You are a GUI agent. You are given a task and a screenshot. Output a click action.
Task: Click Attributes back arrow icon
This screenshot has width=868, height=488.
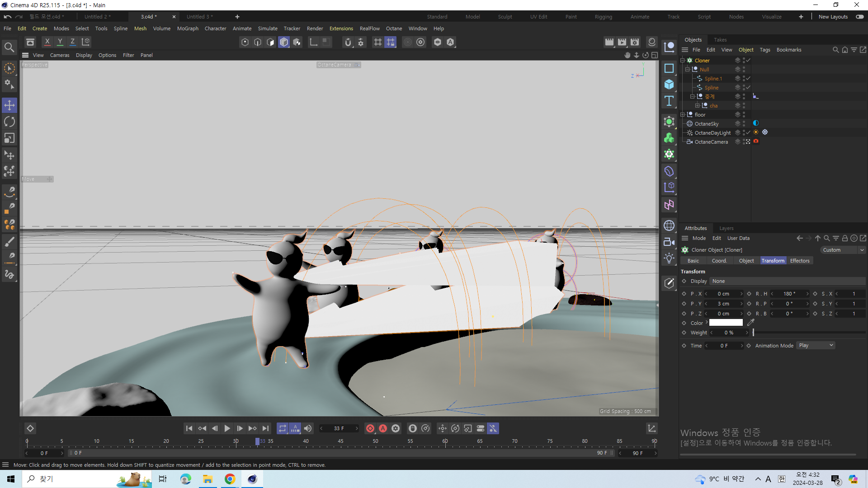800,238
